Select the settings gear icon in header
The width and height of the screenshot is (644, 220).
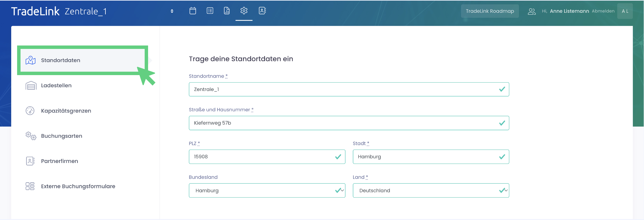click(244, 11)
